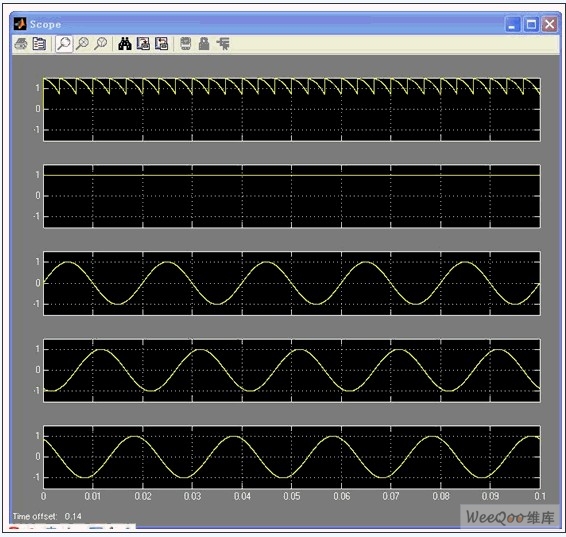
Task: Restore saved axes settings icon
Action: click(x=161, y=44)
